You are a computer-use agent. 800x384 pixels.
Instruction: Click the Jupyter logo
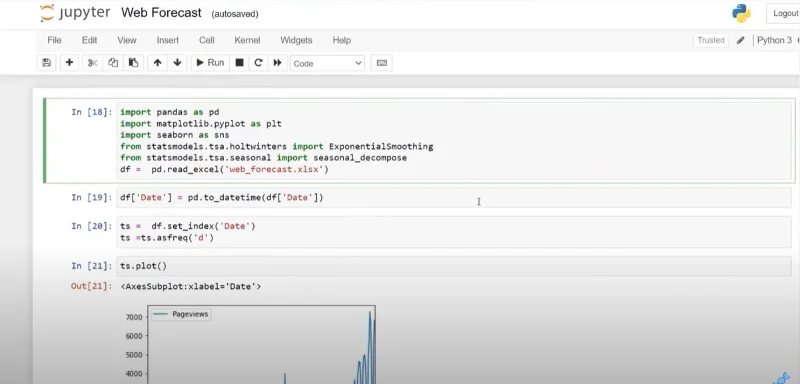click(x=74, y=13)
